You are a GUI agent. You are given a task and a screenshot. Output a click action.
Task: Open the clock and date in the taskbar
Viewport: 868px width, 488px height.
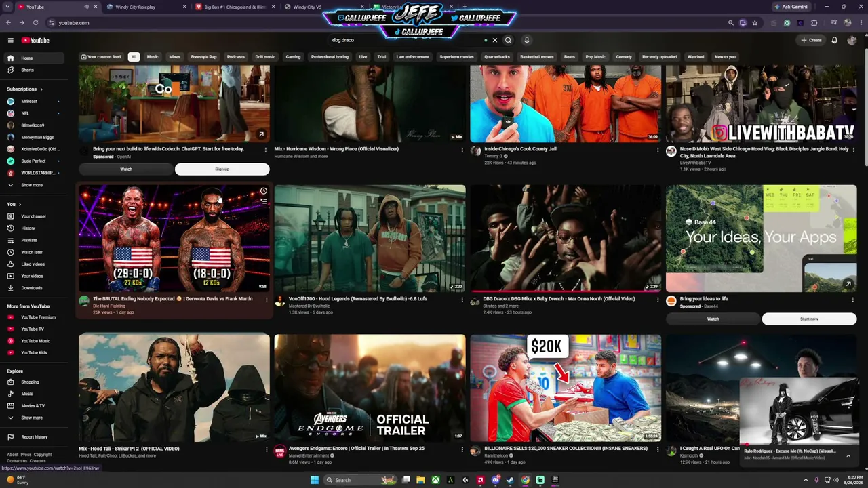(x=854, y=480)
